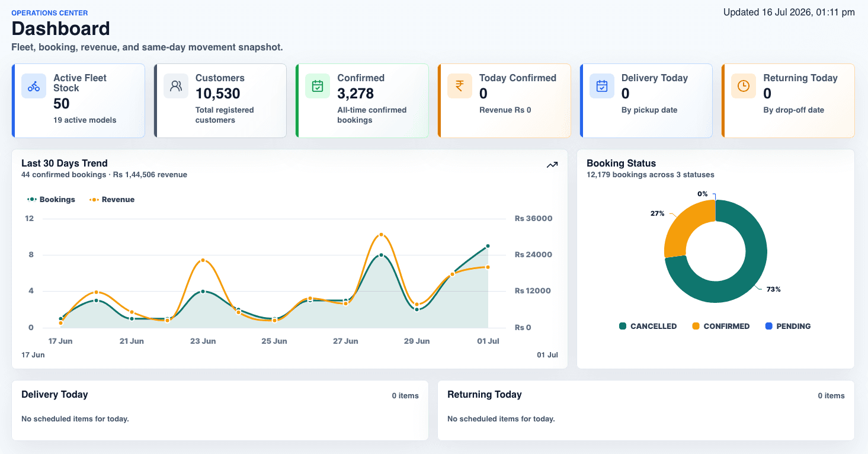
Task: Open the Active Fleet Stock card
Action: 78,101
